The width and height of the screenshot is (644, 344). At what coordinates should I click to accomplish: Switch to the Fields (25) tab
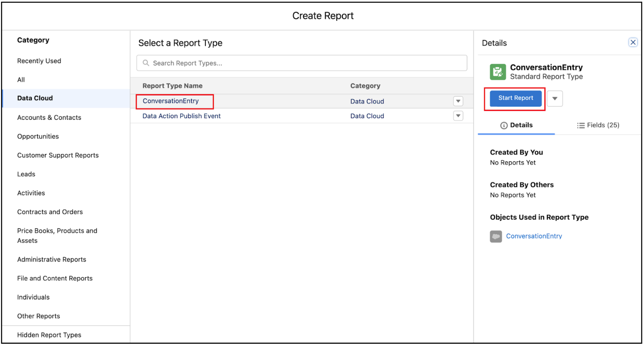598,125
